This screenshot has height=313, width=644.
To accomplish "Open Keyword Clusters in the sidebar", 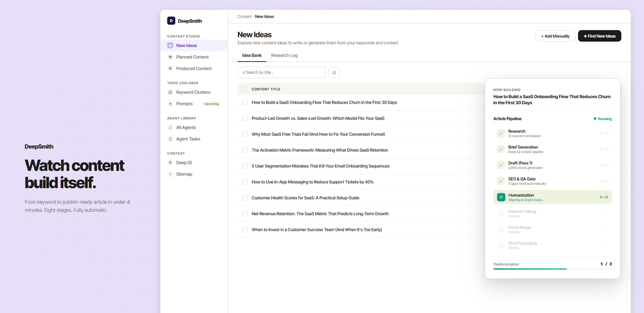I will point(194,92).
